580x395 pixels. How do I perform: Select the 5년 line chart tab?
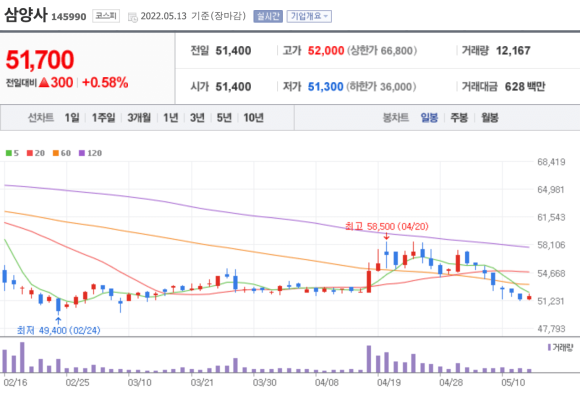(x=224, y=118)
